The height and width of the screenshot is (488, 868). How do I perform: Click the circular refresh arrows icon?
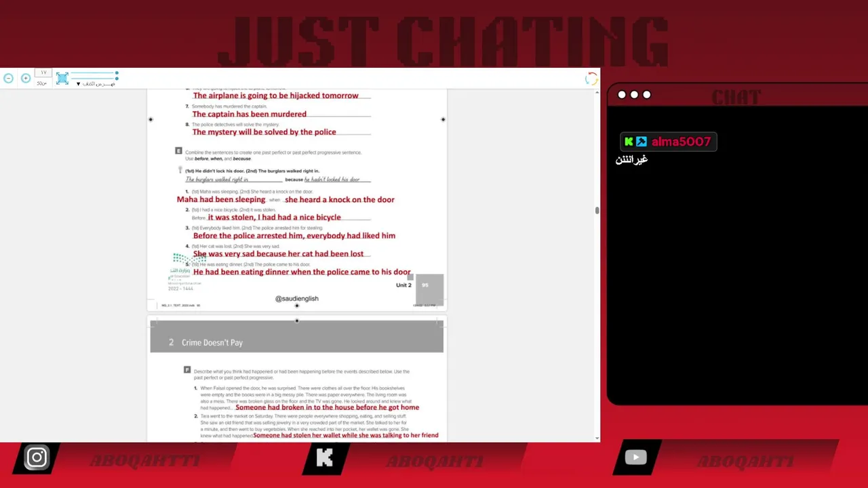591,79
